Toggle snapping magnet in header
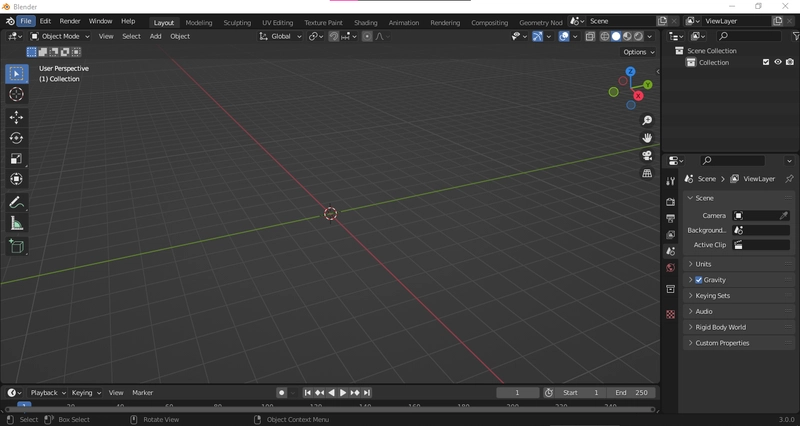This screenshot has height=426, width=800. [334, 36]
